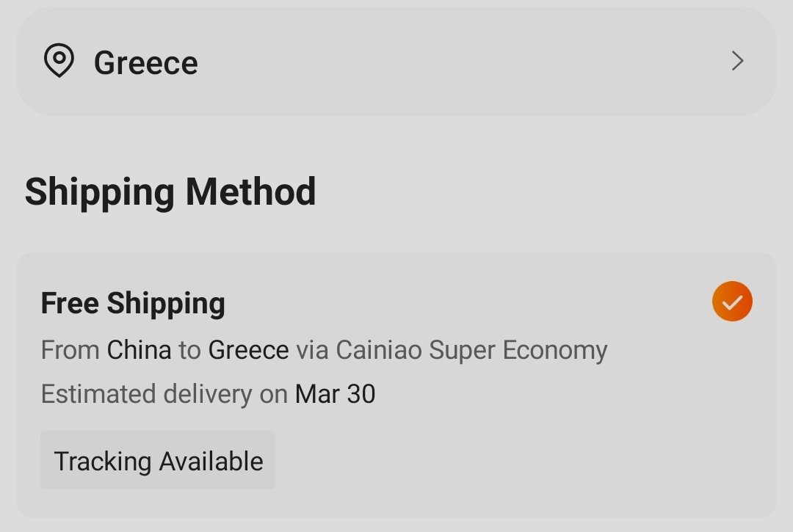Click the Shipping Method heading

pyautogui.click(x=170, y=192)
